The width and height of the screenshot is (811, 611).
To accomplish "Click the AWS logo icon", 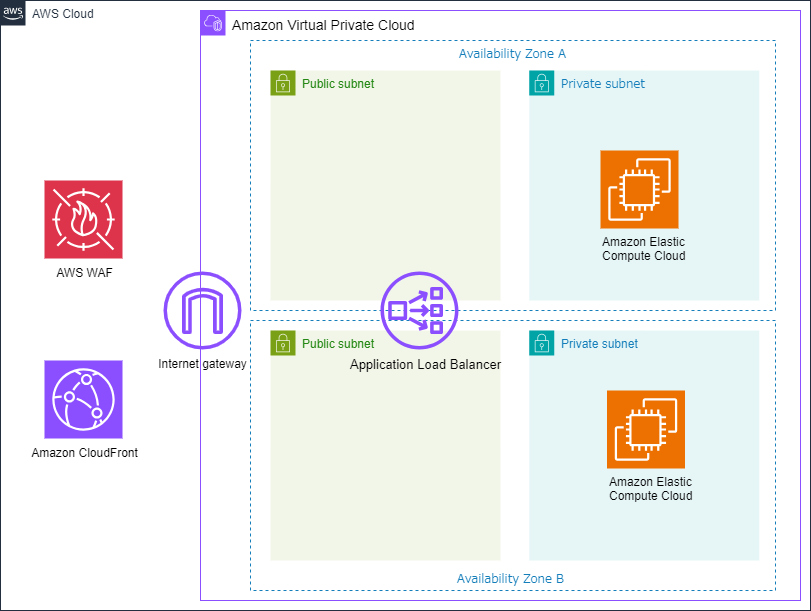I will (12, 12).
